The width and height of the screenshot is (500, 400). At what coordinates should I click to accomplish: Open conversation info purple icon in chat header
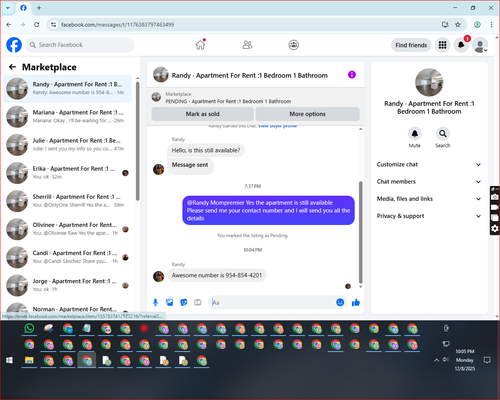coord(352,75)
